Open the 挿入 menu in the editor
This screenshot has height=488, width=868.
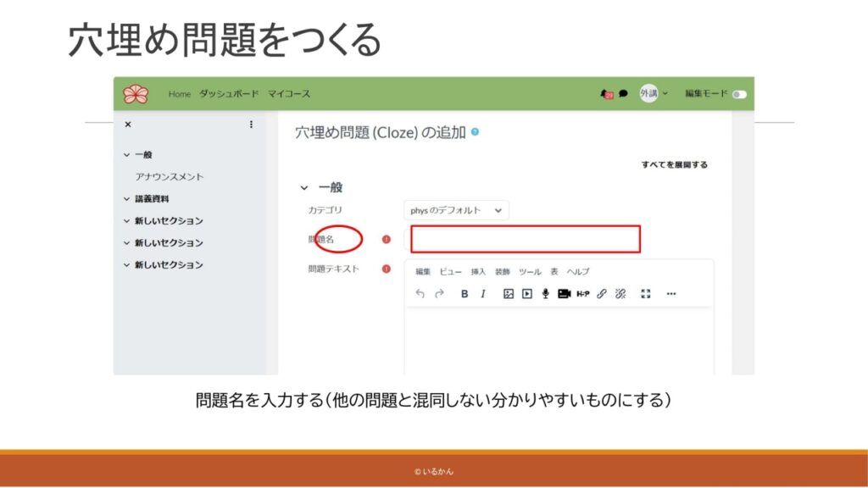click(x=478, y=272)
